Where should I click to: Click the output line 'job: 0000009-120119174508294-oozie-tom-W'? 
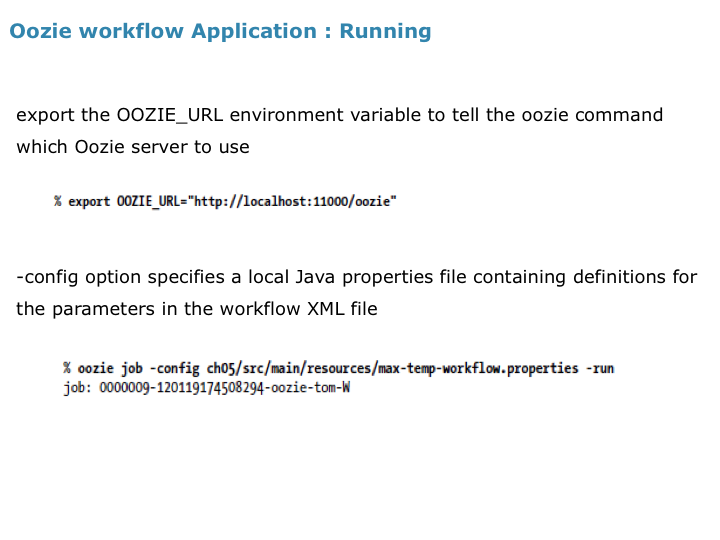pos(207,388)
